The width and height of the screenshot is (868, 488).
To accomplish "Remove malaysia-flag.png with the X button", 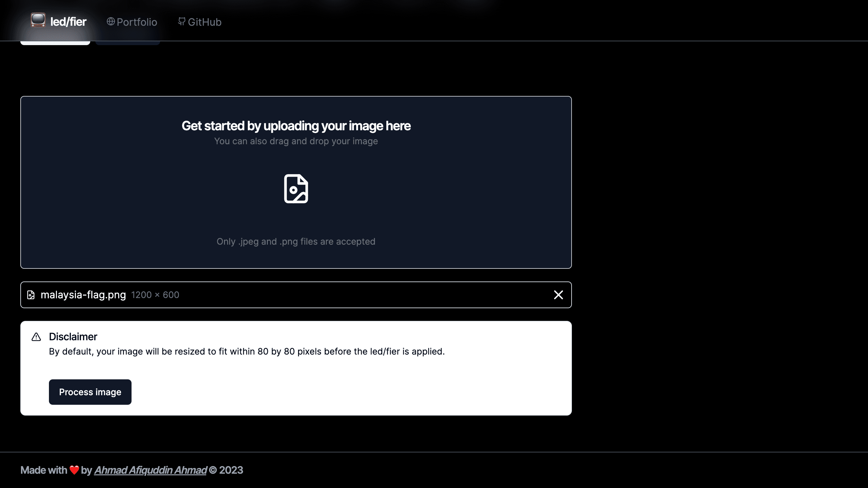I will click(x=558, y=295).
